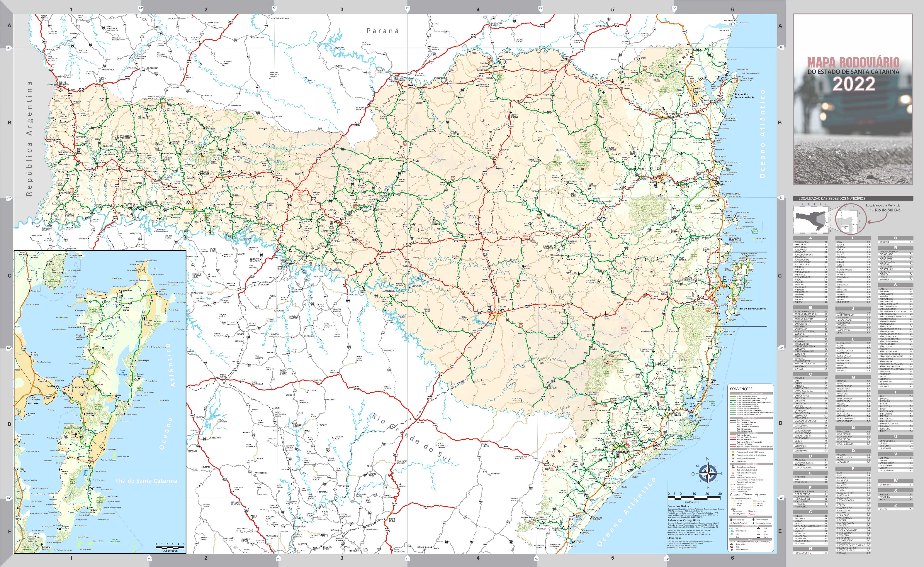Click the Quilômetros scale bar near the compass

694,498
